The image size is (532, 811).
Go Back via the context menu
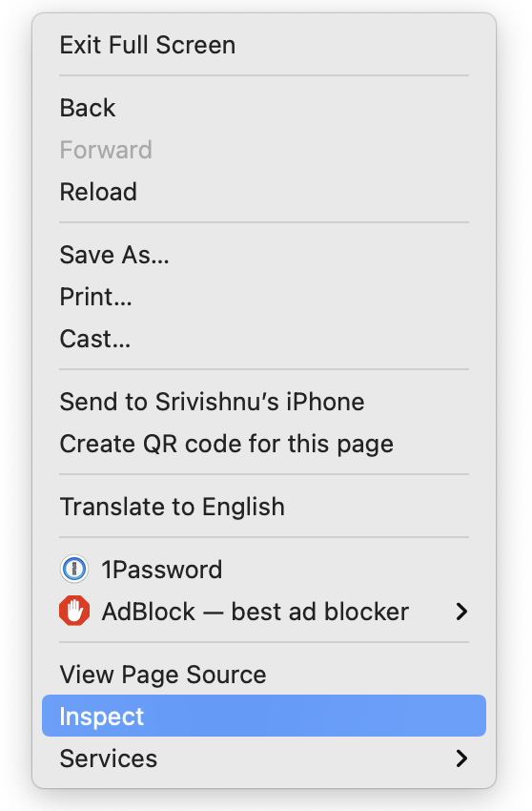point(264,108)
